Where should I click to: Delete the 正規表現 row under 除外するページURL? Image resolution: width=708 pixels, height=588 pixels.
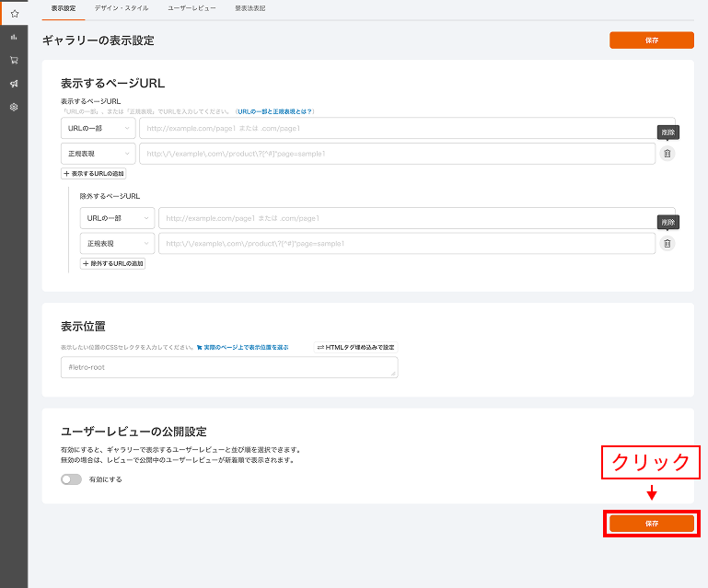(667, 244)
